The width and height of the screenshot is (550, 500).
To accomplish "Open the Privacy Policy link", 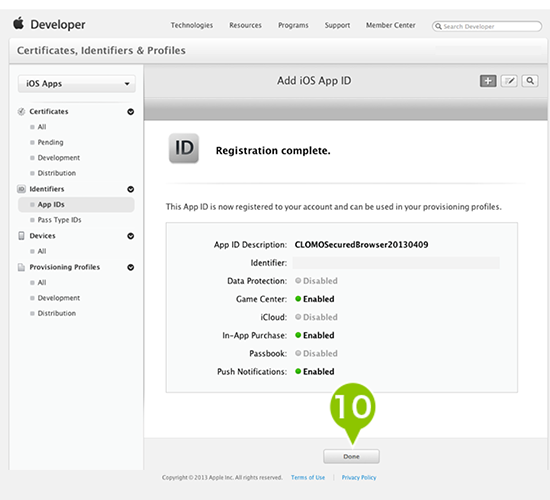I will [359, 478].
